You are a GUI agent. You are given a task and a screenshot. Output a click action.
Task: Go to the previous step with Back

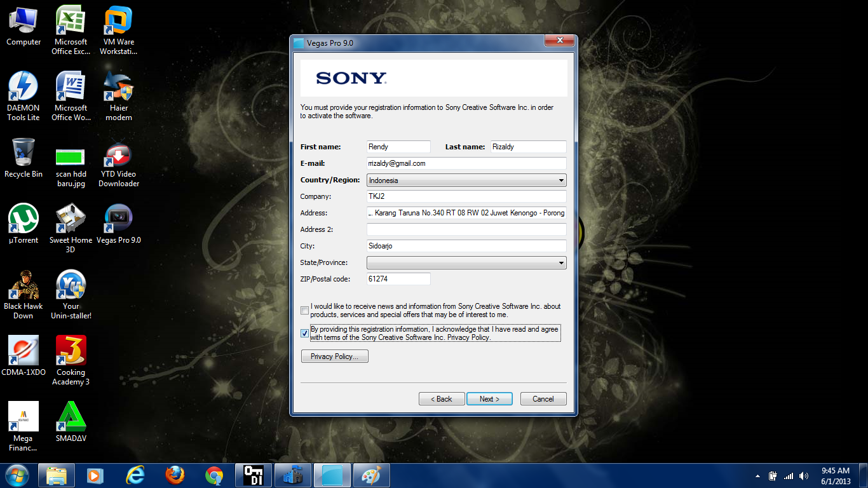click(x=442, y=399)
